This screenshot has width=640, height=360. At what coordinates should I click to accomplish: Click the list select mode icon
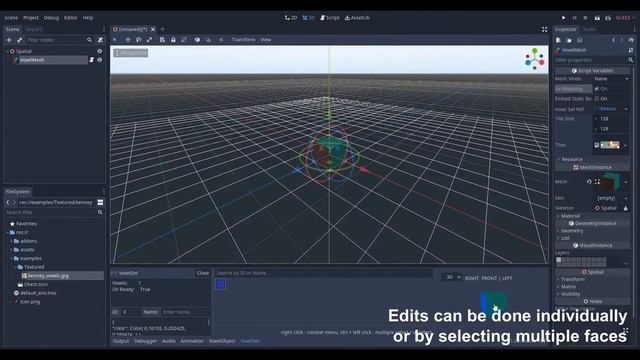point(162,40)
